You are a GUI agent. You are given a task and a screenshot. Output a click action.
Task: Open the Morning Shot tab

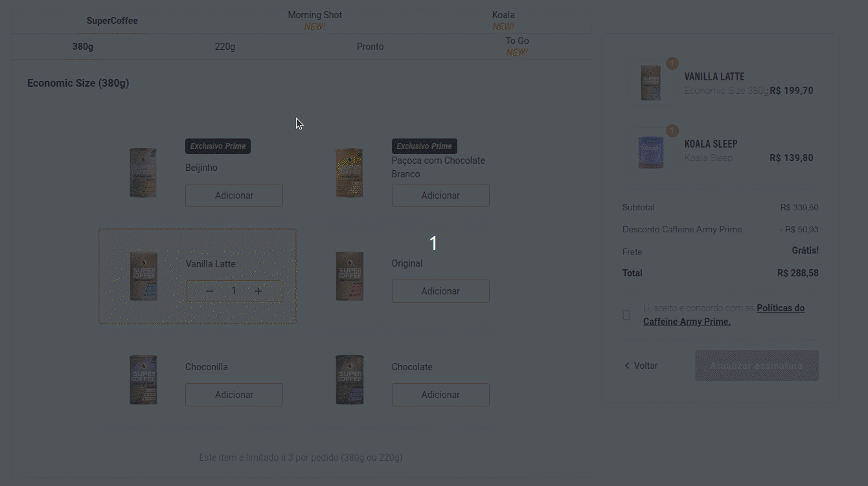[315, 20]
